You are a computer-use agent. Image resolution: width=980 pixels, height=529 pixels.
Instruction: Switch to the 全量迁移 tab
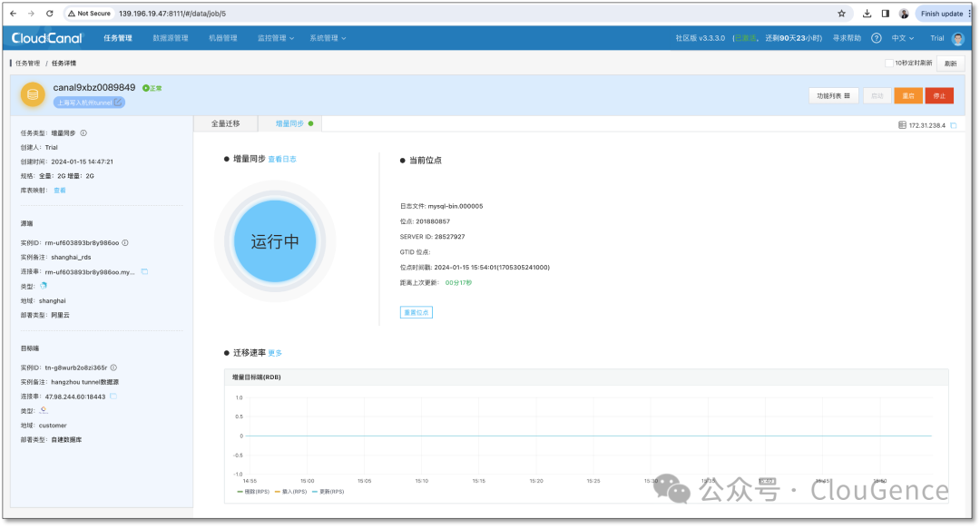click(x=226, y=123)
